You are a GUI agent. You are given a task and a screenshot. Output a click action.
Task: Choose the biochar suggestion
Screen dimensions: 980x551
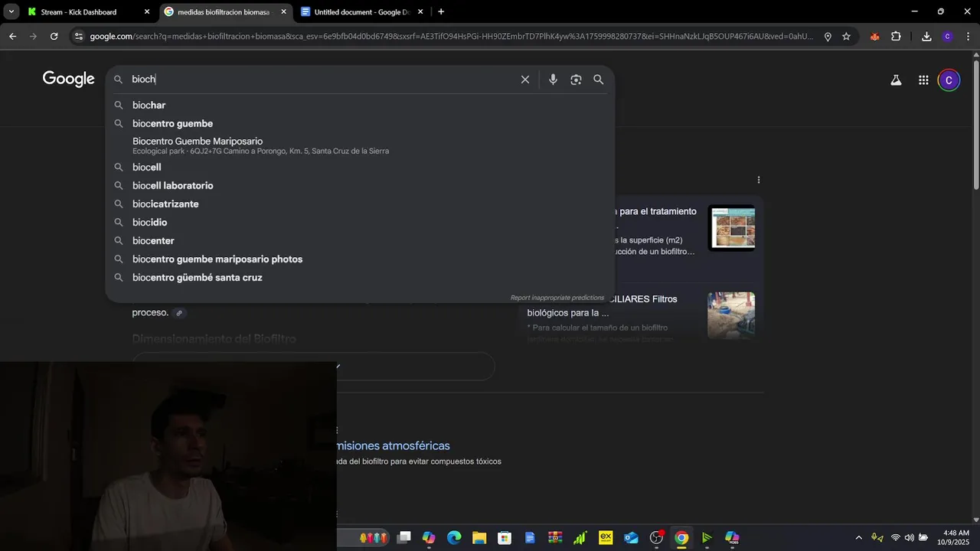pos(360,105)
